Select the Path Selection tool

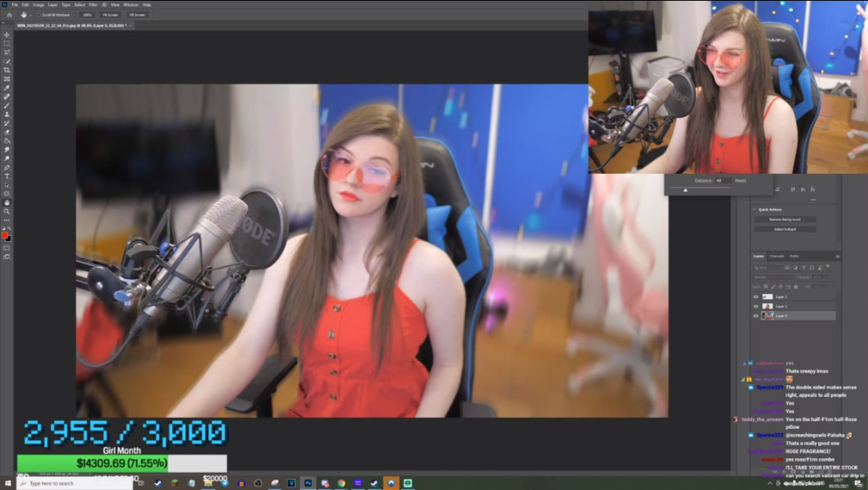(x=7, y=185)
